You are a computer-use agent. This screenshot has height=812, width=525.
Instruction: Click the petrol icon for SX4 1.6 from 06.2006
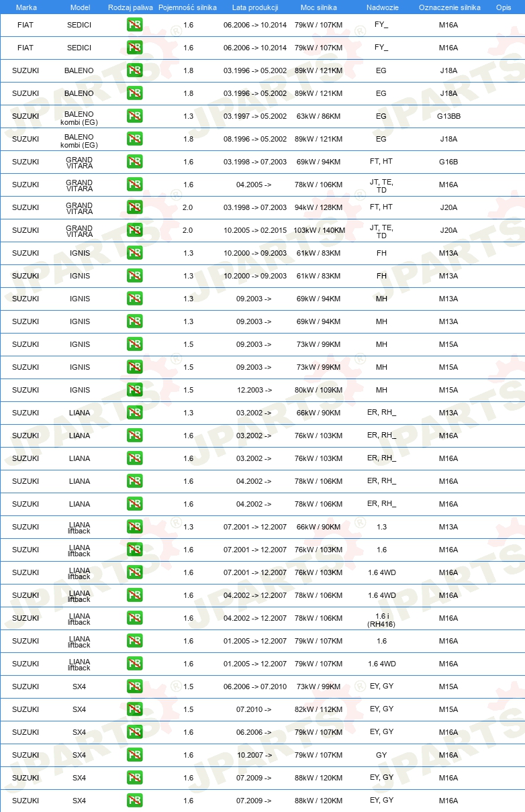coord(134,732)
